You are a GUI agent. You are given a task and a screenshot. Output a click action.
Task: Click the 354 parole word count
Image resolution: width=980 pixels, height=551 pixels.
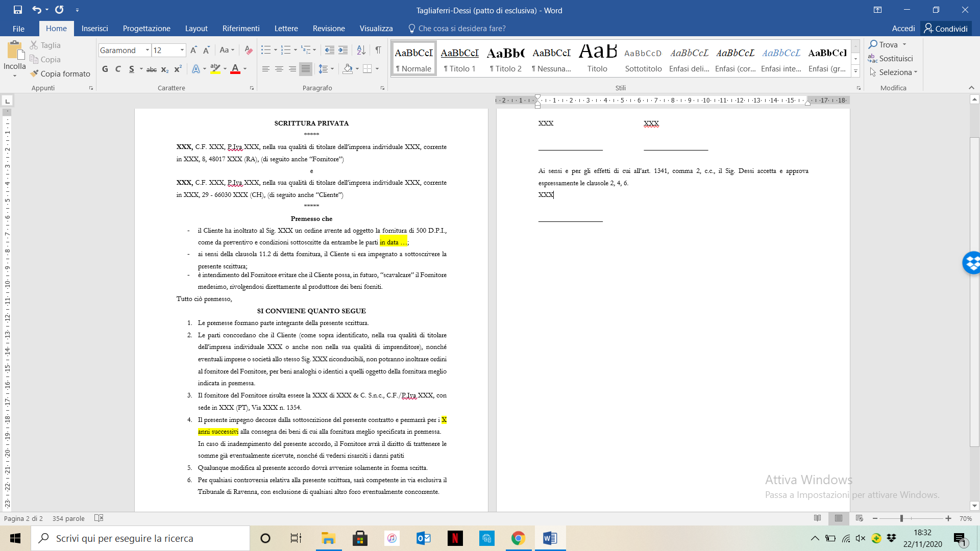pos(68,518)
